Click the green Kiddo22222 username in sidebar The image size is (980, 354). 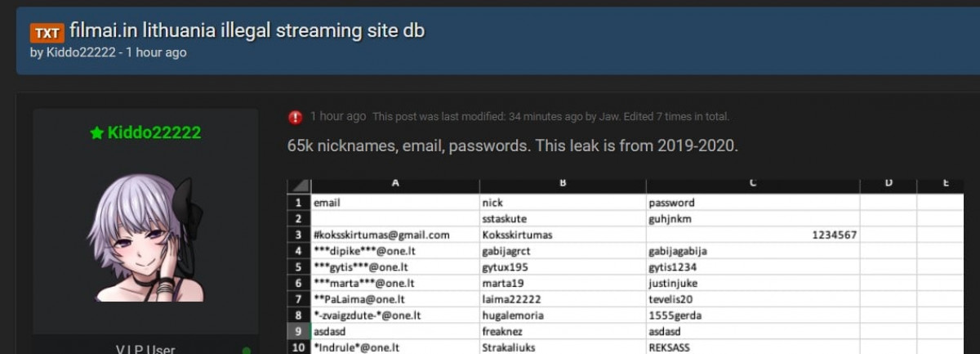pos(154,132)
